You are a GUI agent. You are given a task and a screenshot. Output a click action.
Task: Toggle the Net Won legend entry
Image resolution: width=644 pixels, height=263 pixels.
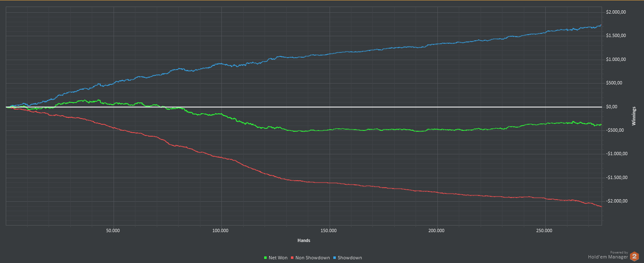[x=275, y=258]
